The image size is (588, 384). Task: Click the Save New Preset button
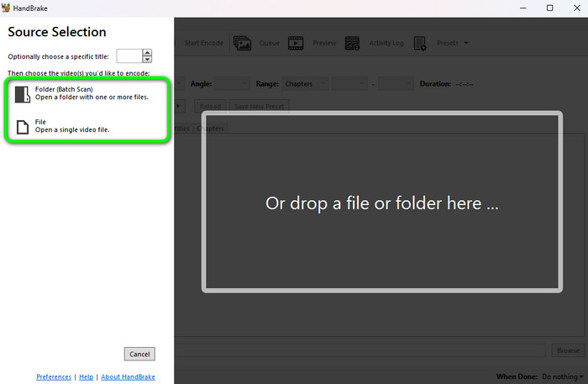(259, 107)
